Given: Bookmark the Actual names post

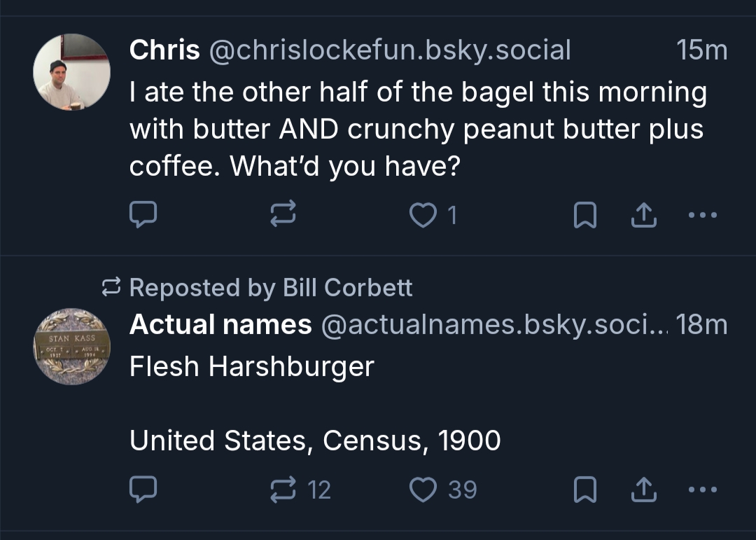Looking at the screenshot, I should point(585,490).
